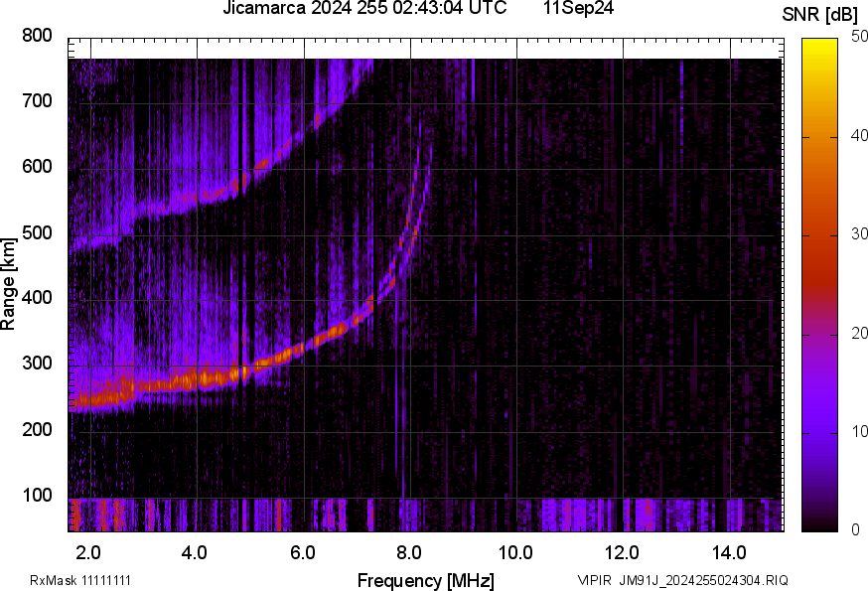
Task: Click the yellow top of the SNR colorbar
Action: point(820,44)
